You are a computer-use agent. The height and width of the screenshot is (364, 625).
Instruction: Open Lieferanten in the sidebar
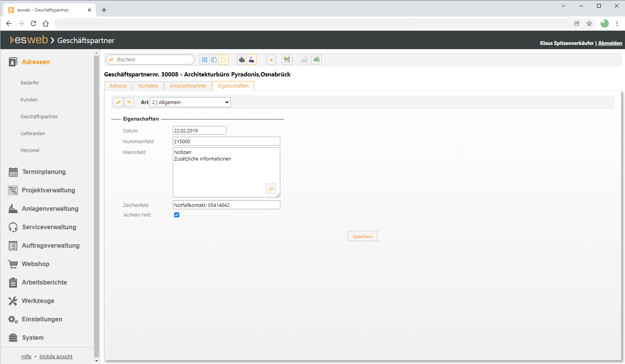click(33, 134)
